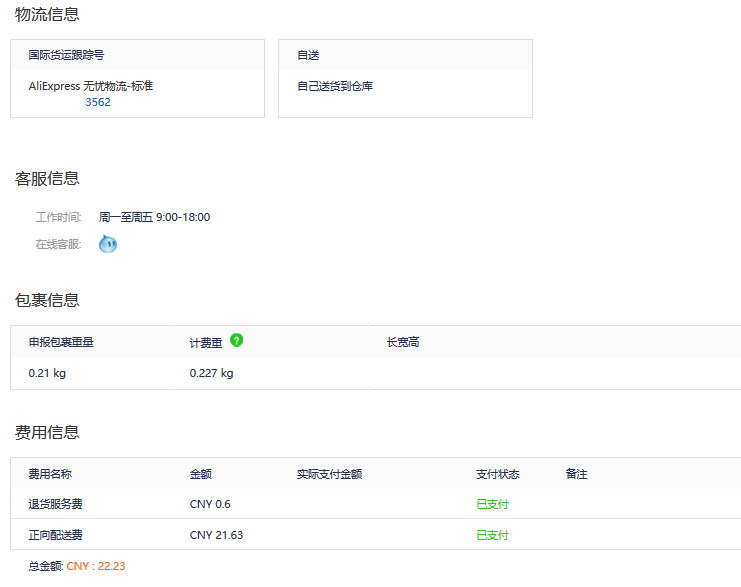741x587 pixels.
Task: Select the 退货服务费 fee row name
Action: point(55,504)
